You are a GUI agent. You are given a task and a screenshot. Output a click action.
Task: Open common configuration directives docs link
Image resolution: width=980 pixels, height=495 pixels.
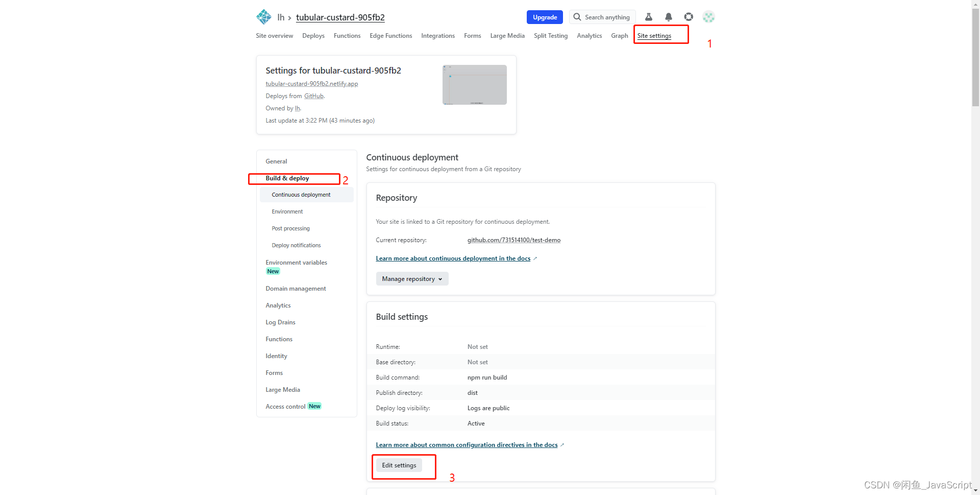tap(467, 445)
